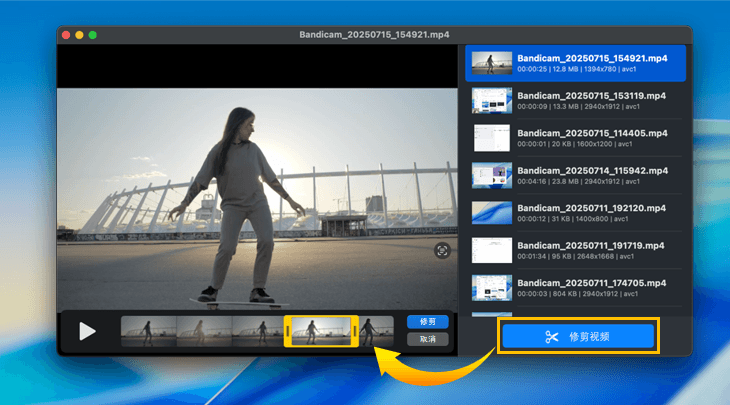This screenshot has height=405, width=730.
Task: Maximize the window with the green button
Action: [x=93, y=35]
